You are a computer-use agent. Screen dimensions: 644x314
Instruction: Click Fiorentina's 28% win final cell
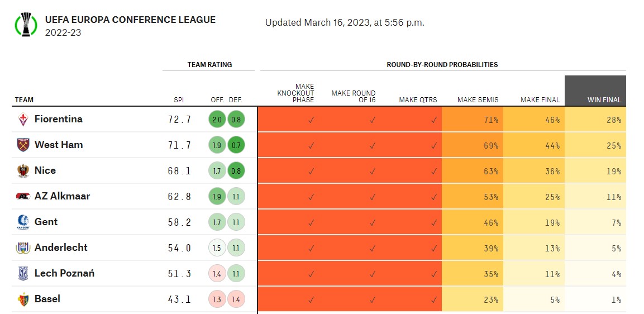595,120
